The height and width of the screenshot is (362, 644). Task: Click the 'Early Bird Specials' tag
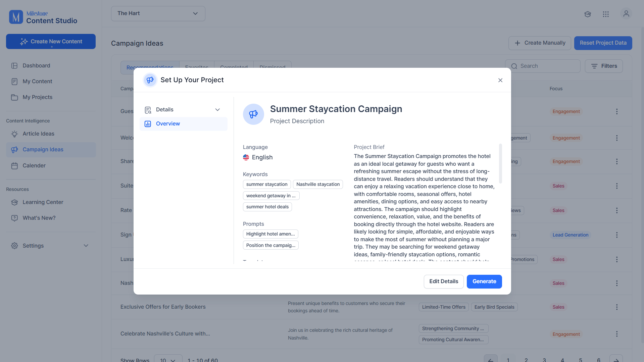click(x=494, y=307)
